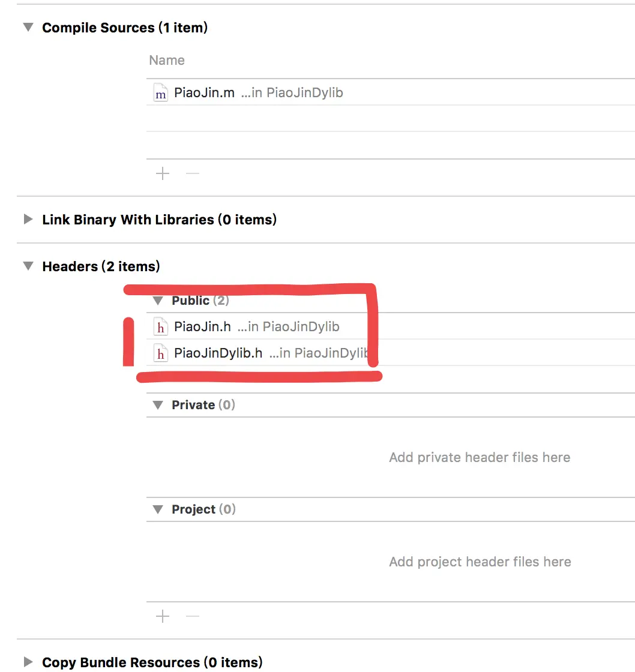Collapse the Compile Sources section

28,28
